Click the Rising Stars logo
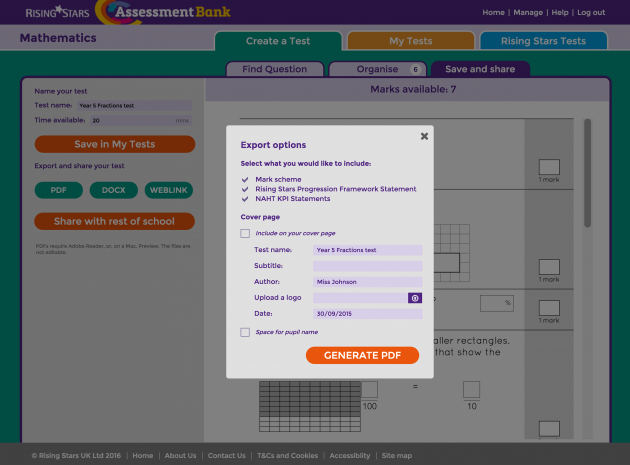The height and width of the screenshot is (465, 630). tap(57, 12)
